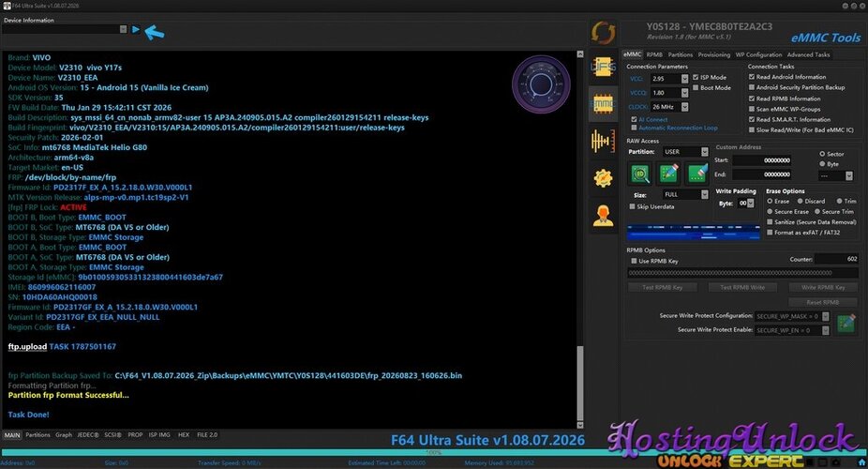868x469 pixels.
Task: Enable Scan eMMC WP-Groups checkbox
Action: tap(752, 109)
